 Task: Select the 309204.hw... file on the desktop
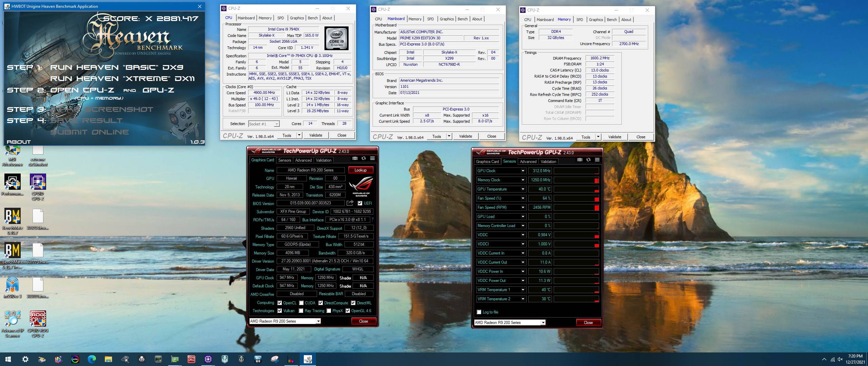click(38, 220)
